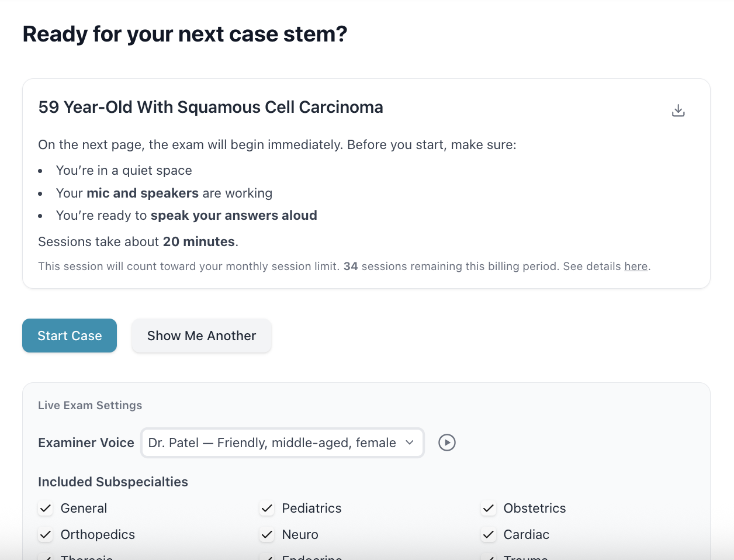This screenshot has width=734, height=560.
Task: Open the session limit details 'here' link
Action: [636, 267]
